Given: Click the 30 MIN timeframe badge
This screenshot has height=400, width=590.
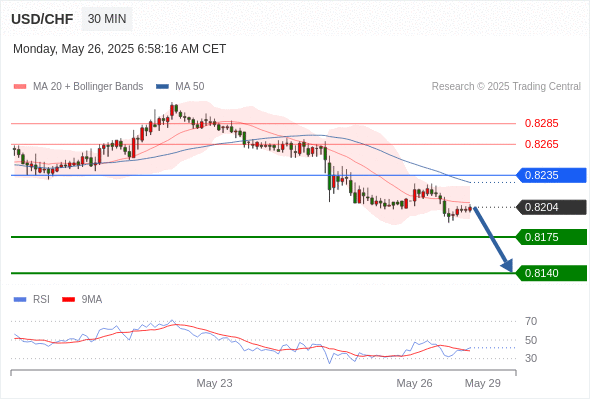Looking at the screenshot, I should tap(107, 18).
